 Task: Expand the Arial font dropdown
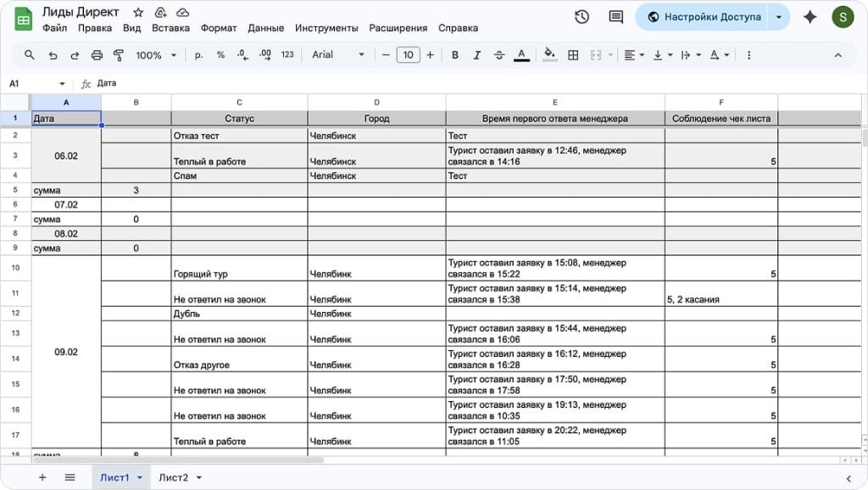click(x=337, y=55)
